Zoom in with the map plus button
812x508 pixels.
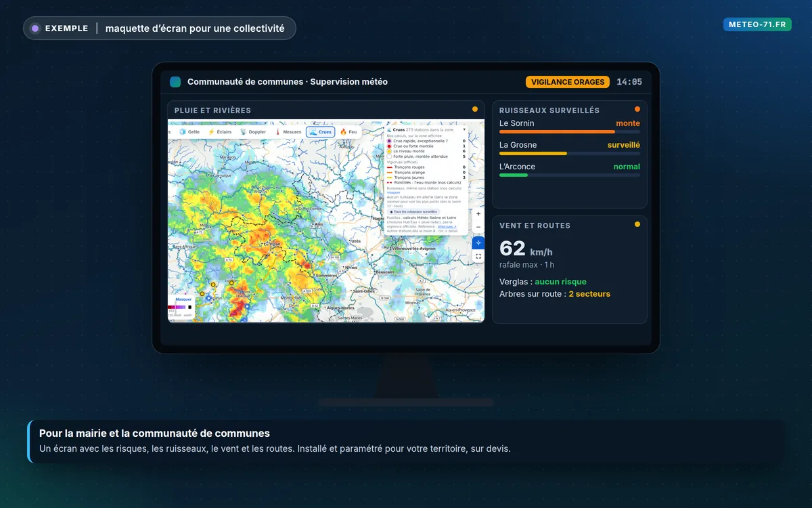[x=478, y=214]
